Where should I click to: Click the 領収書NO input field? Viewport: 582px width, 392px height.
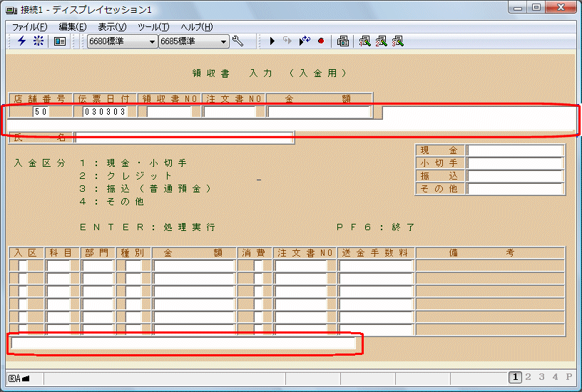169,112
